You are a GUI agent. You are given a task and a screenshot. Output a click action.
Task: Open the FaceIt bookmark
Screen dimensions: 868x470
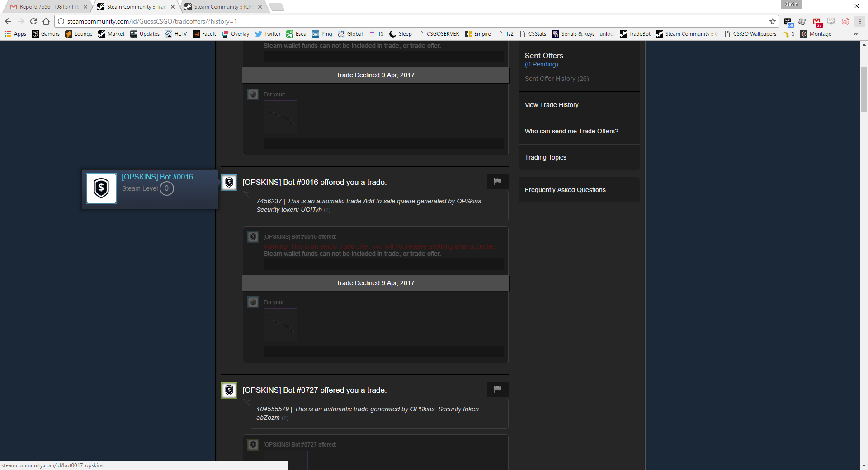tap(204, 34)
